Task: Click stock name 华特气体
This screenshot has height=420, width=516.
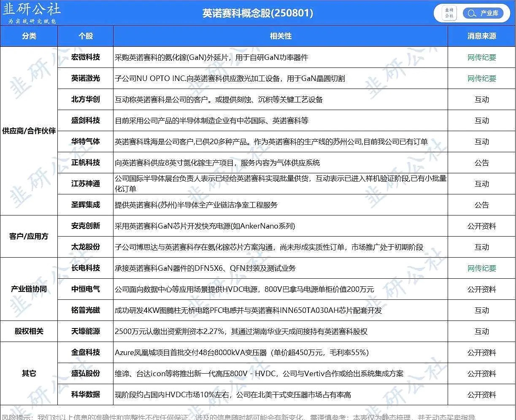Action: [x=86, y=141]
